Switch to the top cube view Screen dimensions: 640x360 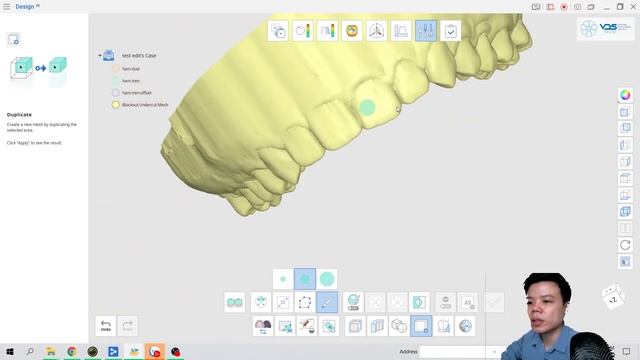tap(625, 178)
